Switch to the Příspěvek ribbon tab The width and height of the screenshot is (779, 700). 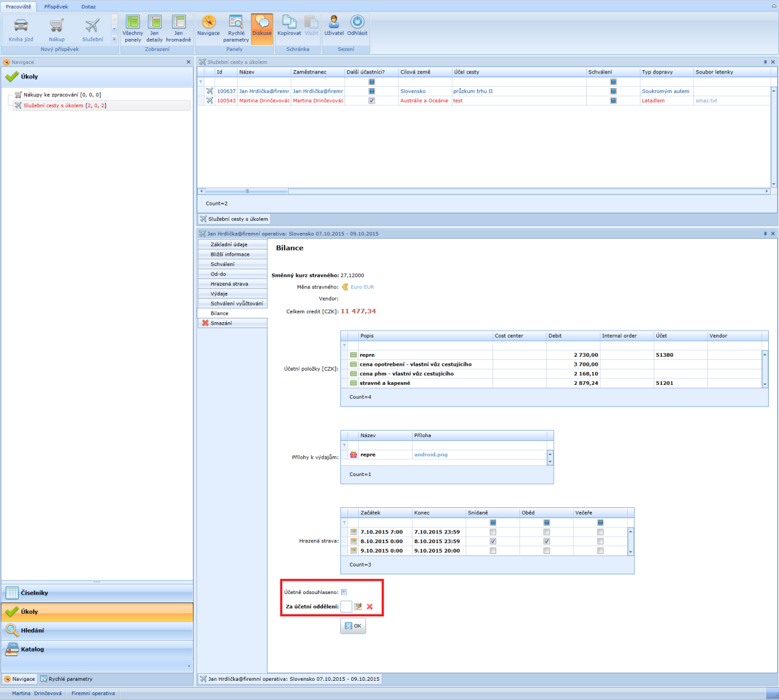pyautogui.click(x=56, y=6)
